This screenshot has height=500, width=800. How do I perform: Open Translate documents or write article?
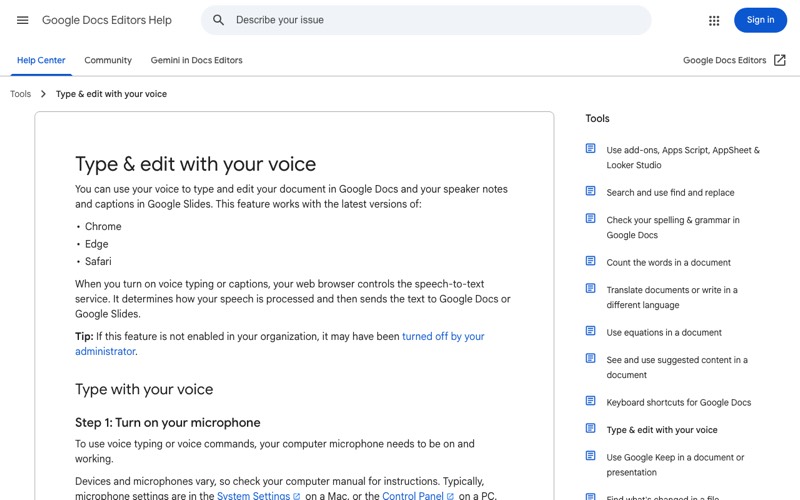pyautogui.click(x=671, y=297)
